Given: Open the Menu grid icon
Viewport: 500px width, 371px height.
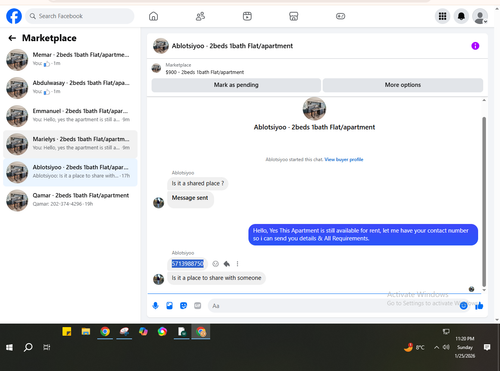Looking at the screenshot, I should tap(442, 16).
